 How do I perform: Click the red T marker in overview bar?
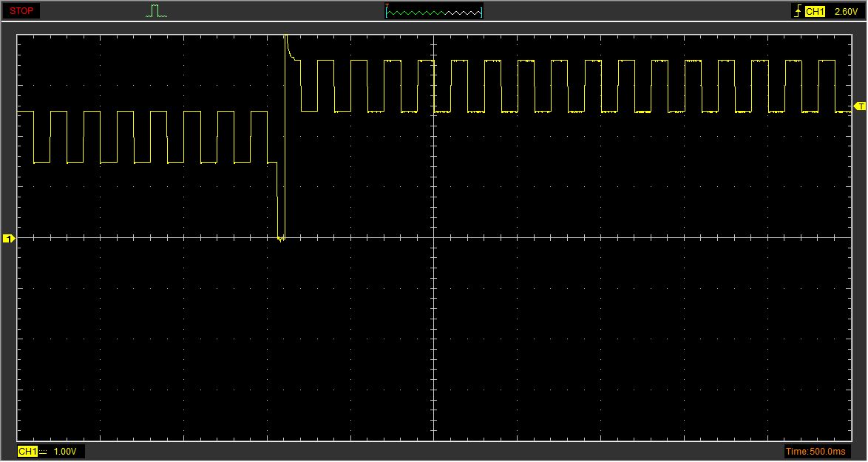387,7
